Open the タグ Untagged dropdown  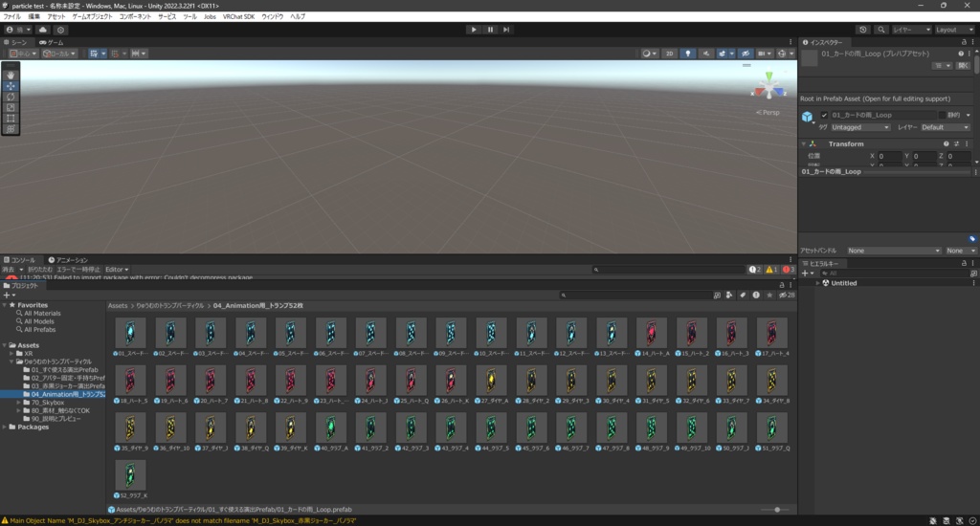click(860, 127)
